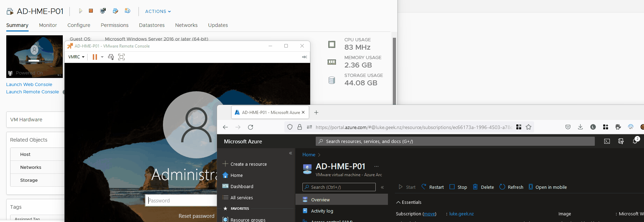Open the more options ellipsis beside AD-HME-P01
644x222 pixels.
[x=376, y=166]
